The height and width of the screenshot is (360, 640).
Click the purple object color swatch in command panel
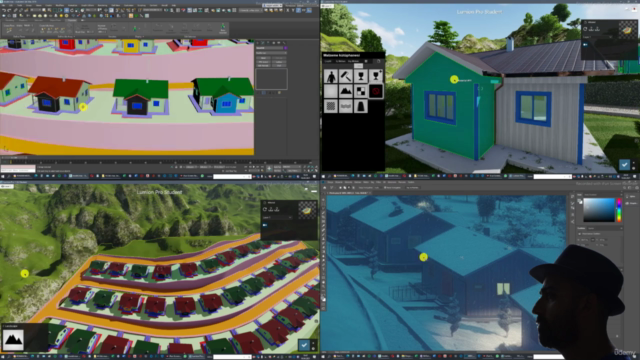(285, 48)
